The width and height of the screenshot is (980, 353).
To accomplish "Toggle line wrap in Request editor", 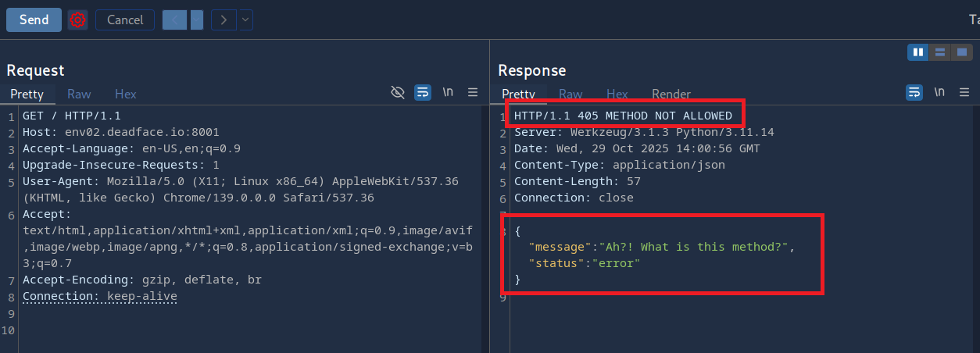I will 423,92.
